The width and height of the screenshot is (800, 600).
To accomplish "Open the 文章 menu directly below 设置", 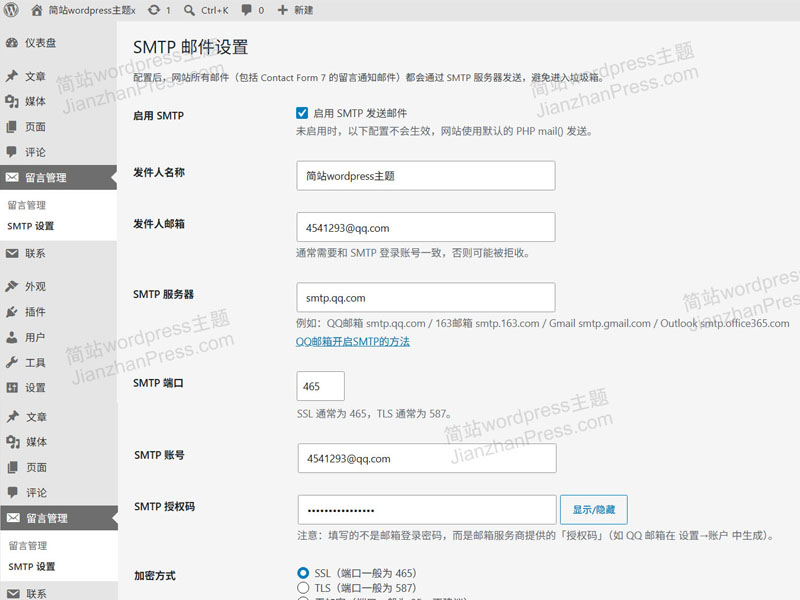I will coord(27,417).
